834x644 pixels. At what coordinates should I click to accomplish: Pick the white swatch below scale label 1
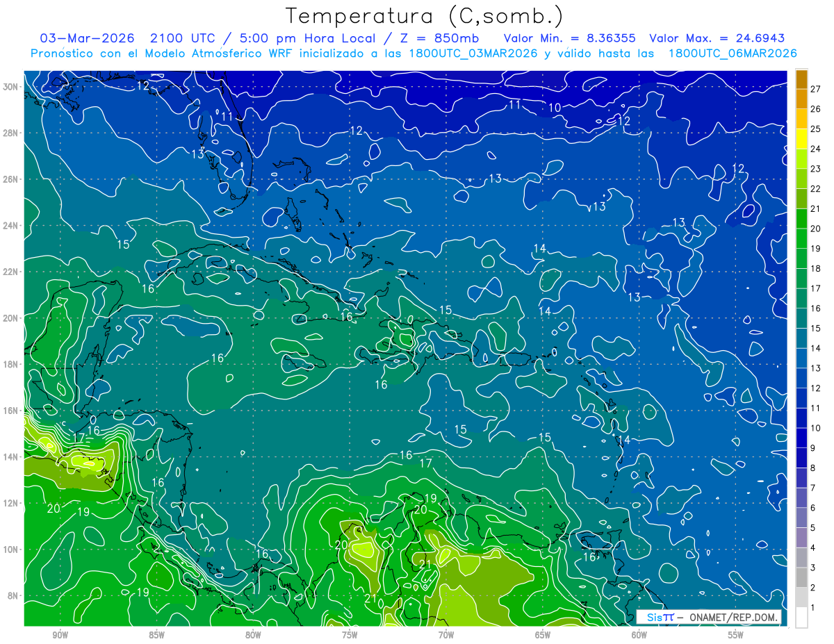[x=801, y=617]
